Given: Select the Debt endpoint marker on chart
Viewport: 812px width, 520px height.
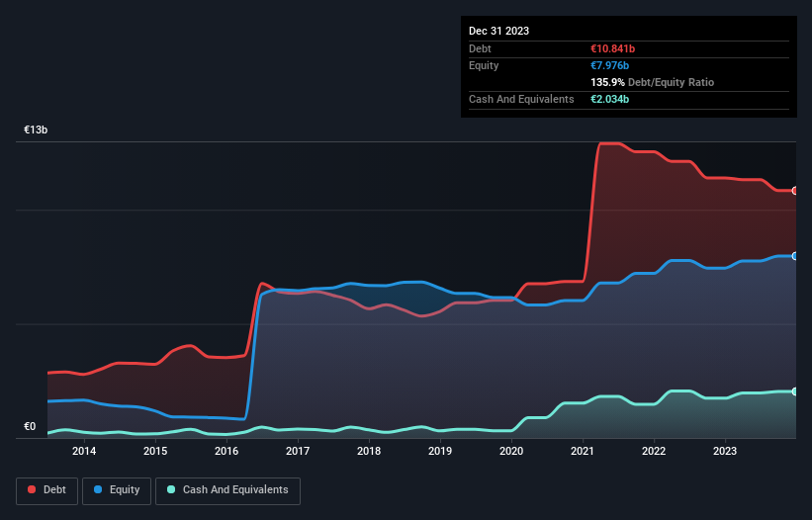Looking at the screenshot, I should tap(795, 191).
